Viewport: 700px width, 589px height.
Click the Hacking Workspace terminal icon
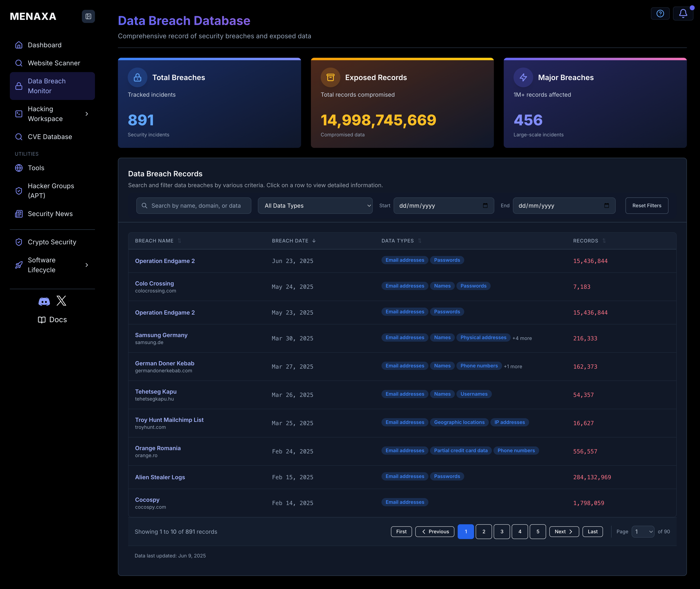click(19, 114)
